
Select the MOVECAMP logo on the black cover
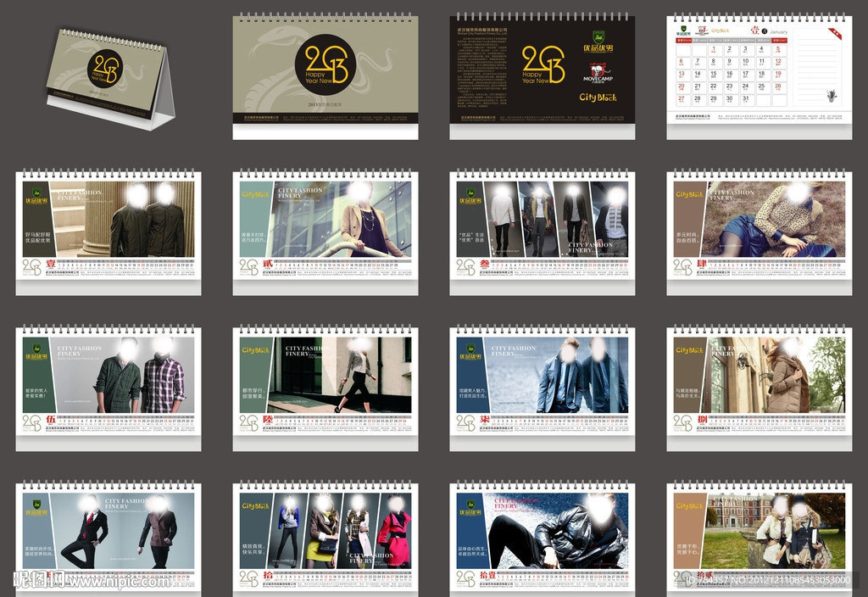(x=598, y=75)
